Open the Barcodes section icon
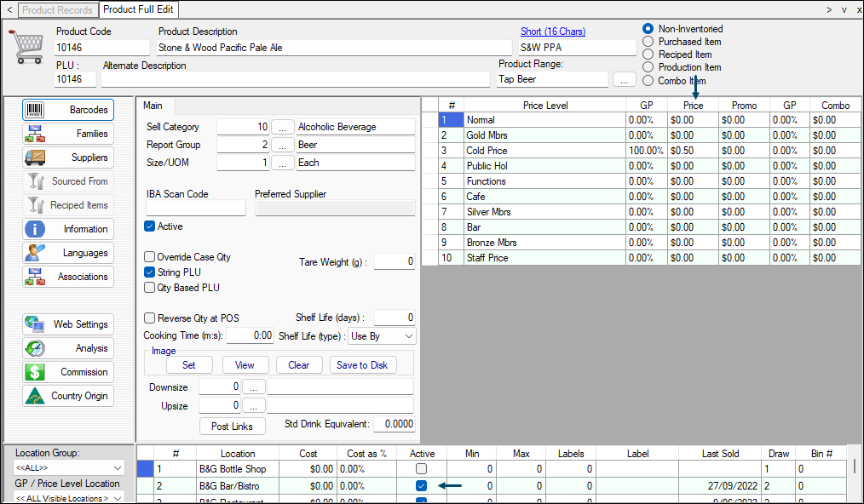864x504 pixels. click(35, 110)
